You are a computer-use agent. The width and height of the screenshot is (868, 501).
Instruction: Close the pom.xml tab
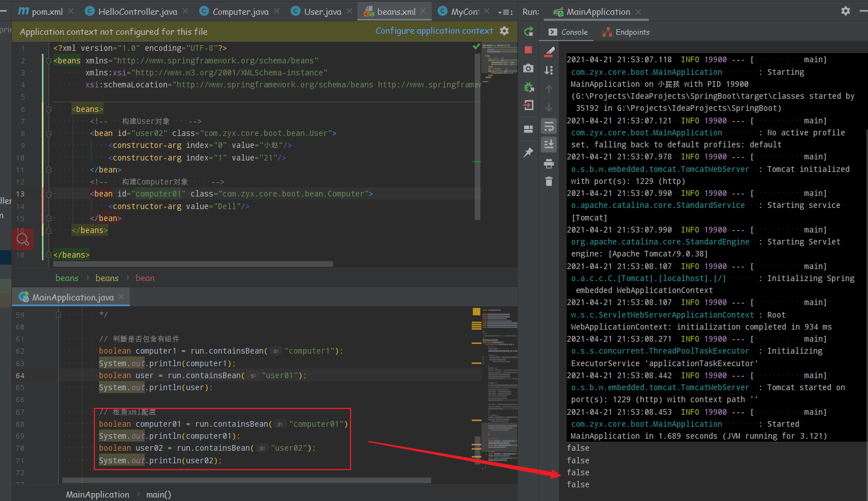point(71,11)
